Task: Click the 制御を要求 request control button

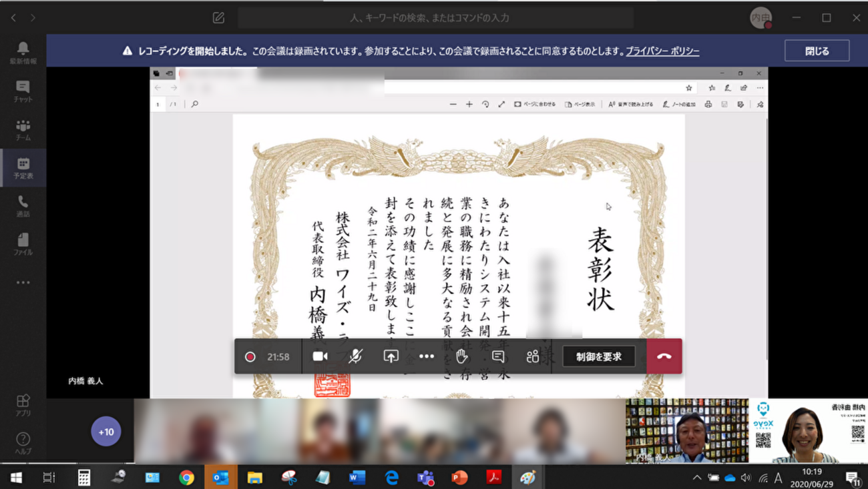Action: [599, 356]
